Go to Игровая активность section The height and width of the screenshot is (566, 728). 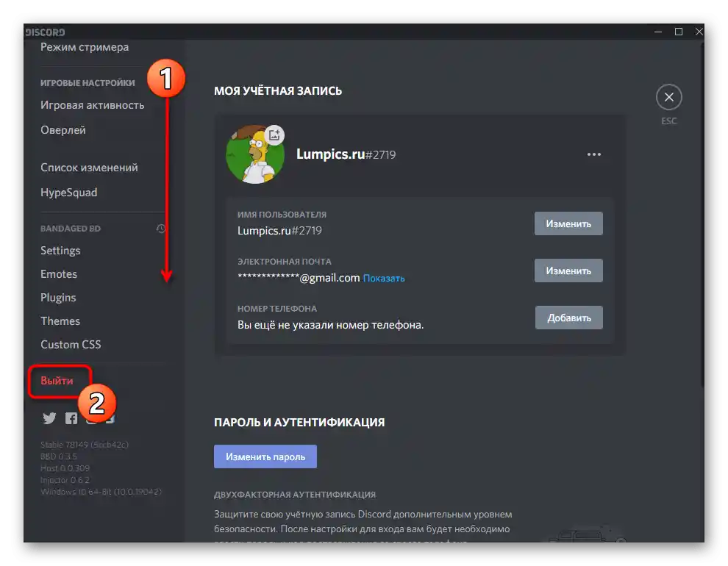point(93,105)
